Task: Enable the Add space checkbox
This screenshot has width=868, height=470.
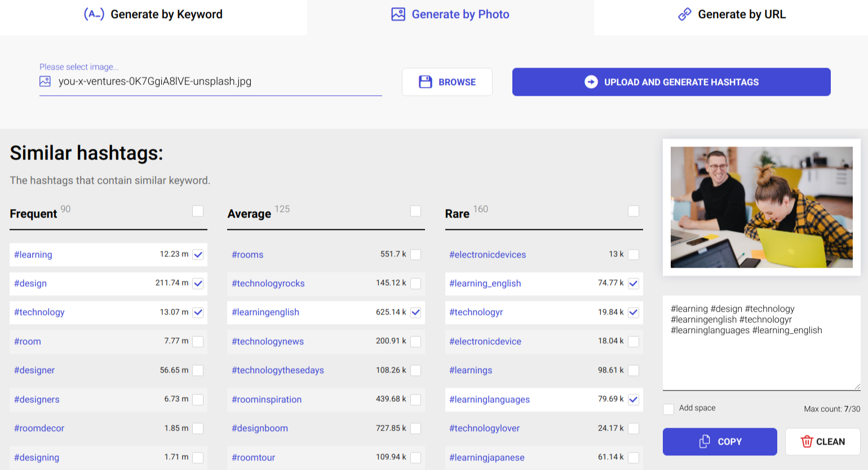Action: 668,409
